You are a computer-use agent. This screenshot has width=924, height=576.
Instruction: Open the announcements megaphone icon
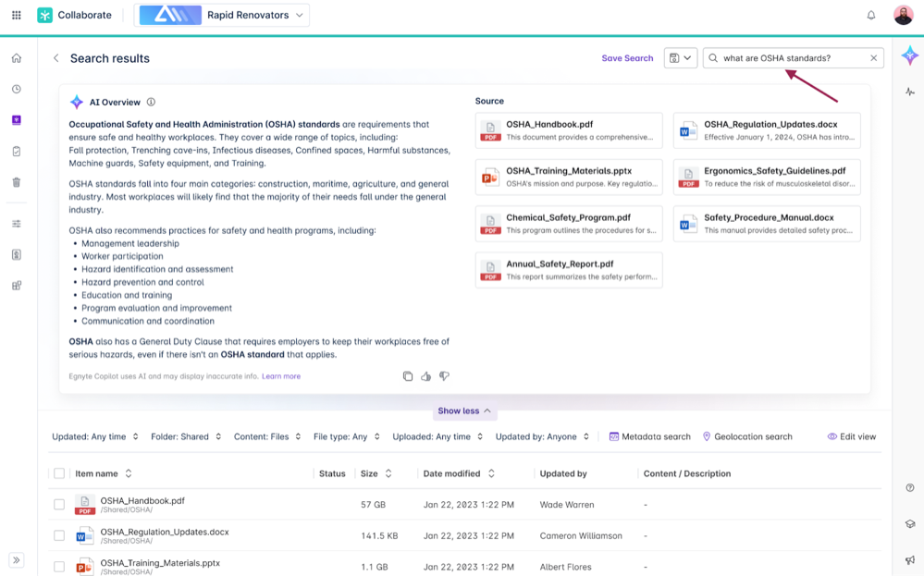910,560
